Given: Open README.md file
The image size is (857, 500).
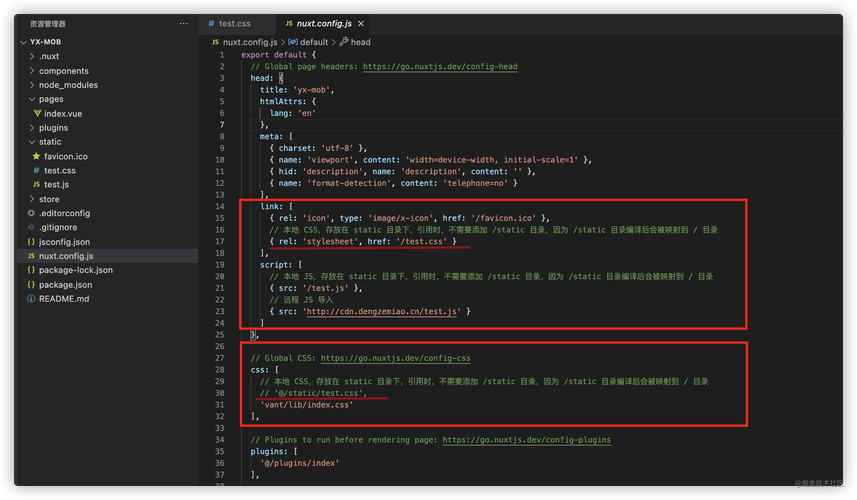Looking at the screenshot, I should point(64,298).
